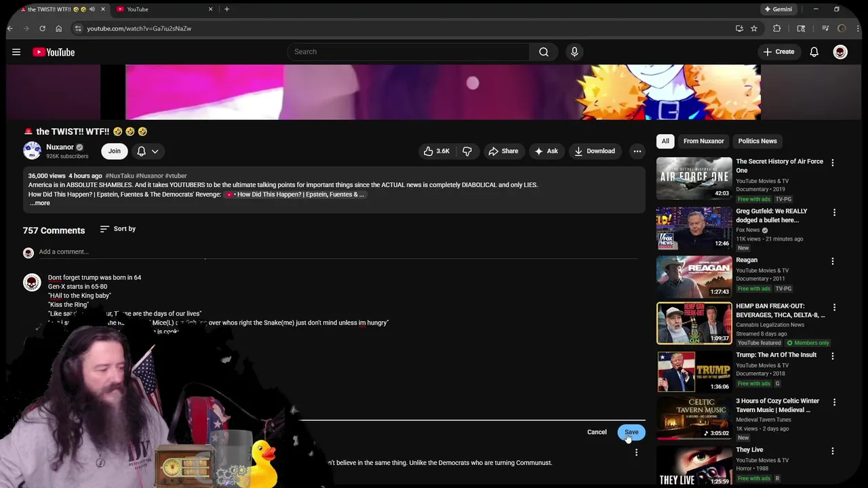Go back with the browser back arrow

[9, 28]
